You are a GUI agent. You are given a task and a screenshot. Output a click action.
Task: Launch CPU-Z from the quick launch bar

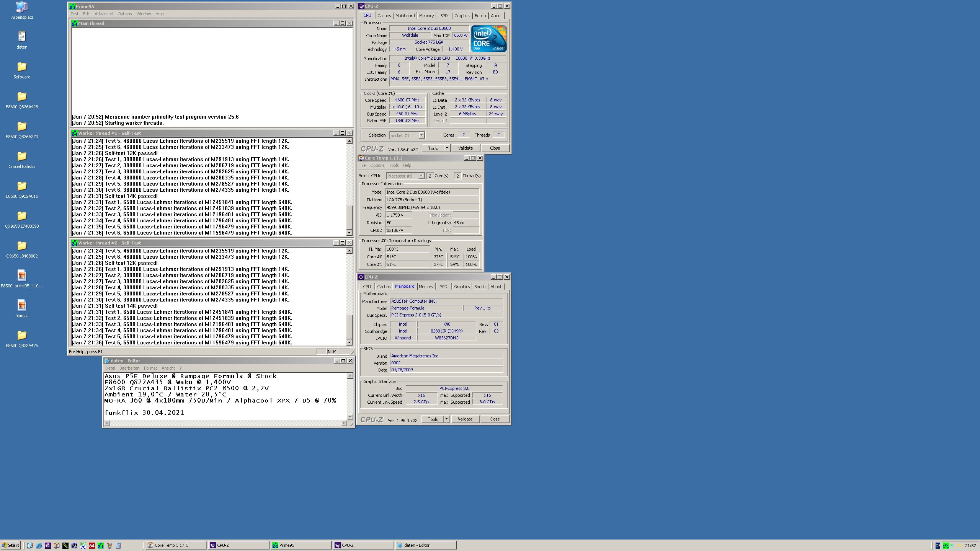tap(47, 545)
